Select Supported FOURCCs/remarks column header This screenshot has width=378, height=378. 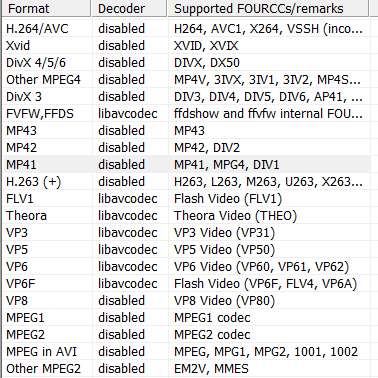tap(268, 8)
